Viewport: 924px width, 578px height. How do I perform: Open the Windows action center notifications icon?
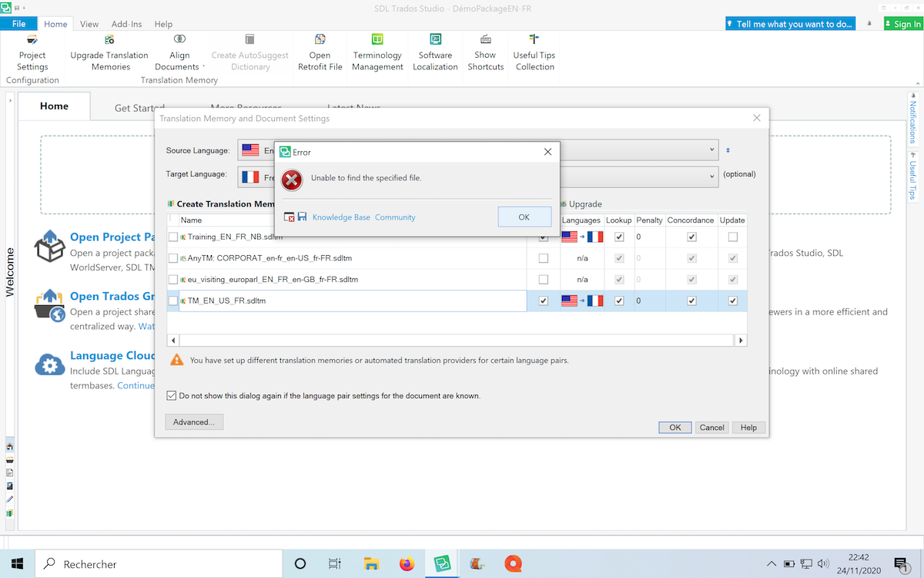[900, 564]
